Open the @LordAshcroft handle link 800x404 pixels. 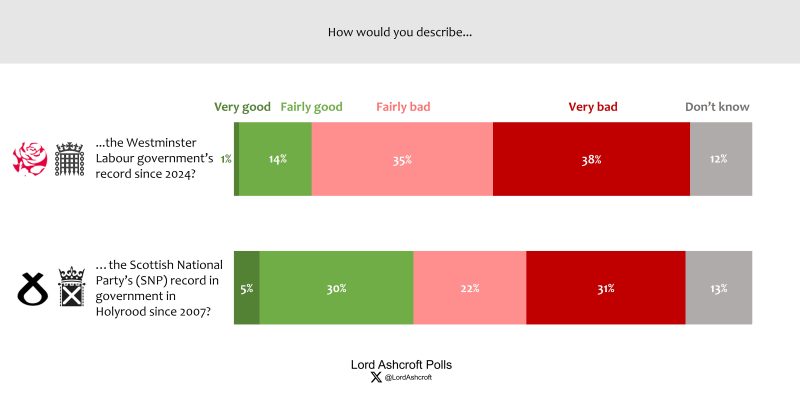(408, 378)
